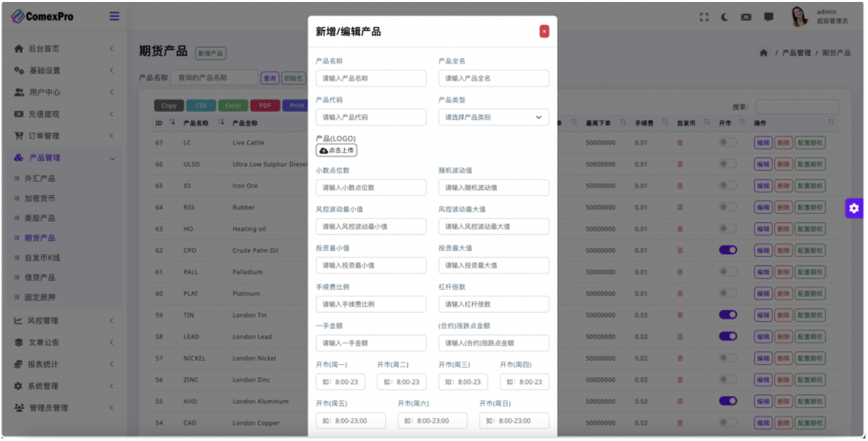This screenshot has height=441, width=868.
Task: Switch to dark mode moon icon
Action: pos(725,18)
